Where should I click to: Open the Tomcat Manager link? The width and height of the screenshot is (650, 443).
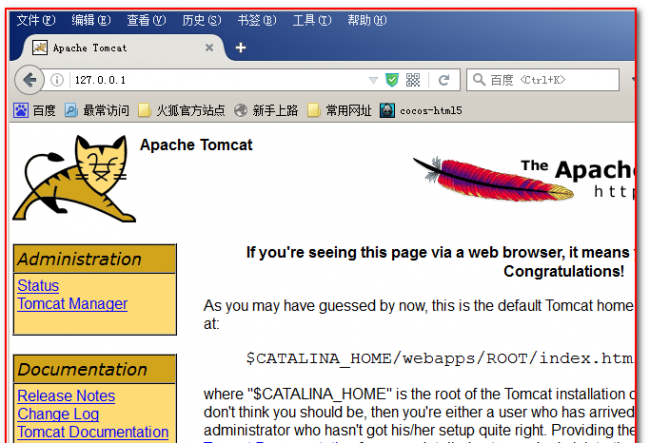click(x=73, y=304)
